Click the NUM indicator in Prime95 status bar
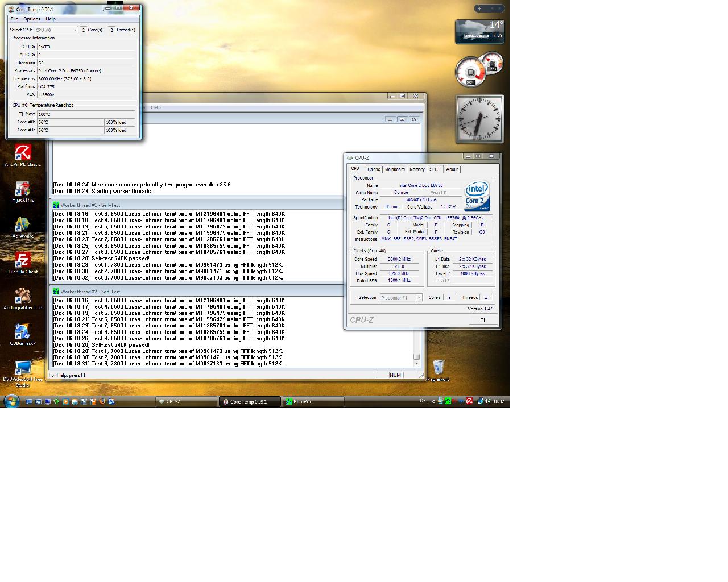Viewport: 728px width, 582px height. 395,375
